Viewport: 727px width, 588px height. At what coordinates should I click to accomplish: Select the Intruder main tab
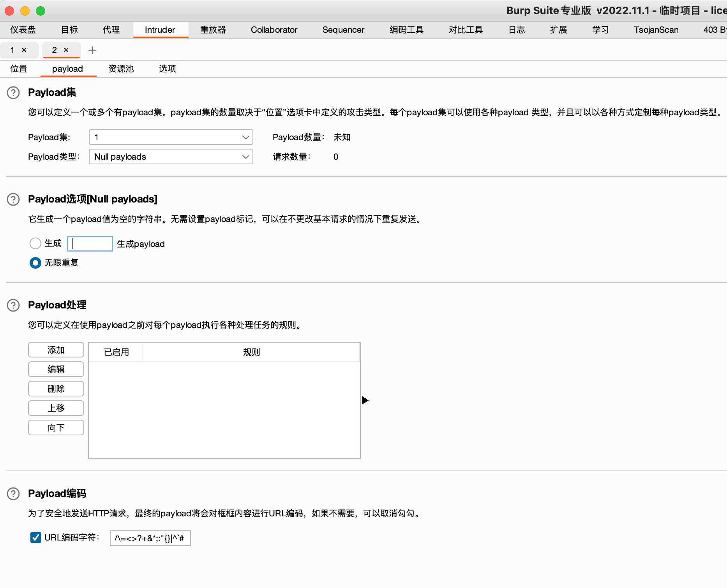pos(160,30)
